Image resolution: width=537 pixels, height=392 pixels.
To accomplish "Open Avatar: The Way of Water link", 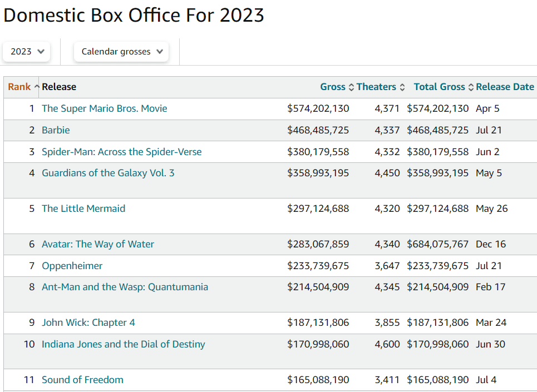I will coord(98,244).
